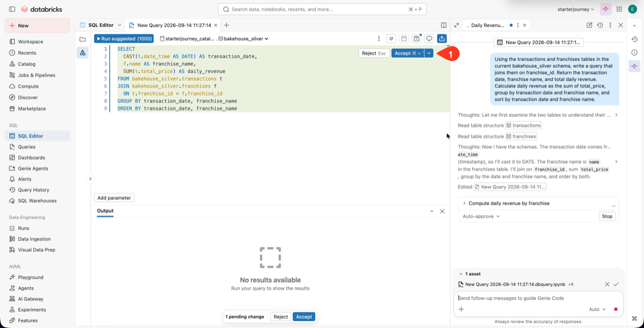Open the apps grid icon in header
The height and width of the screenshot is (328, 644).
(619, 9)
